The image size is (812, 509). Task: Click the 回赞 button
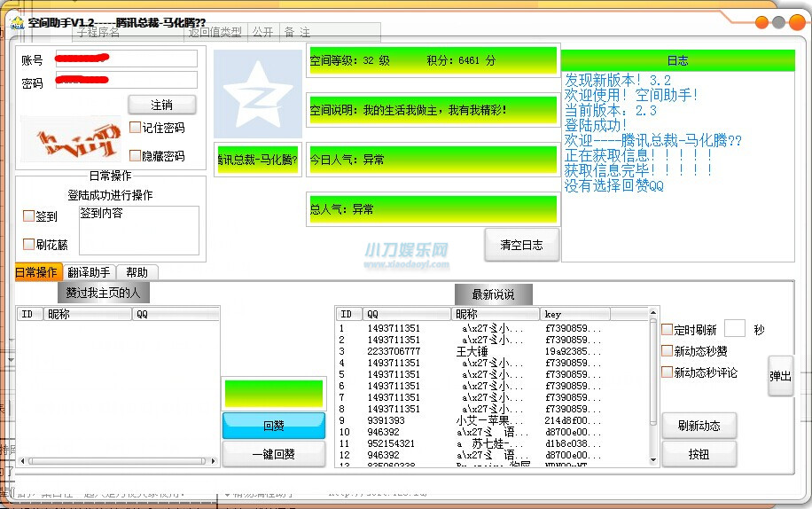coord(274,426)
